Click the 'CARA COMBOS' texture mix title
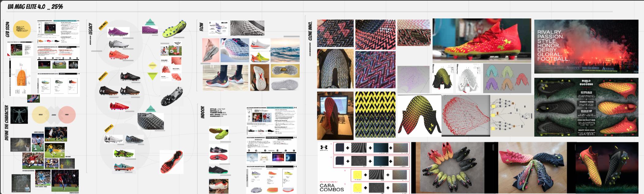This screenshot has height=194, width=644. (x=331, y=188)
